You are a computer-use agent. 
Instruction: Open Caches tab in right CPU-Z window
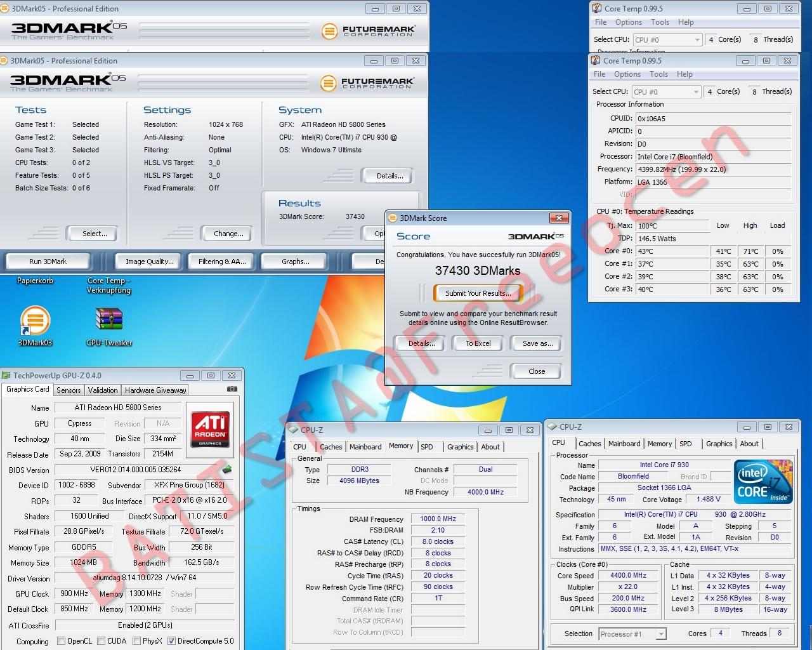pyautogui.click(x=590, y=444)
